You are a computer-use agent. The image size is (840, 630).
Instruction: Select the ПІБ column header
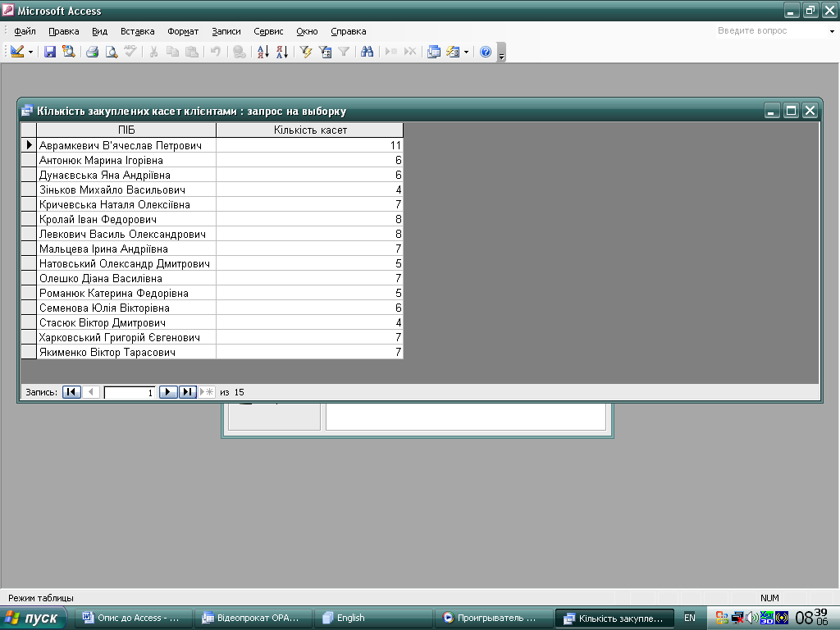126,130
